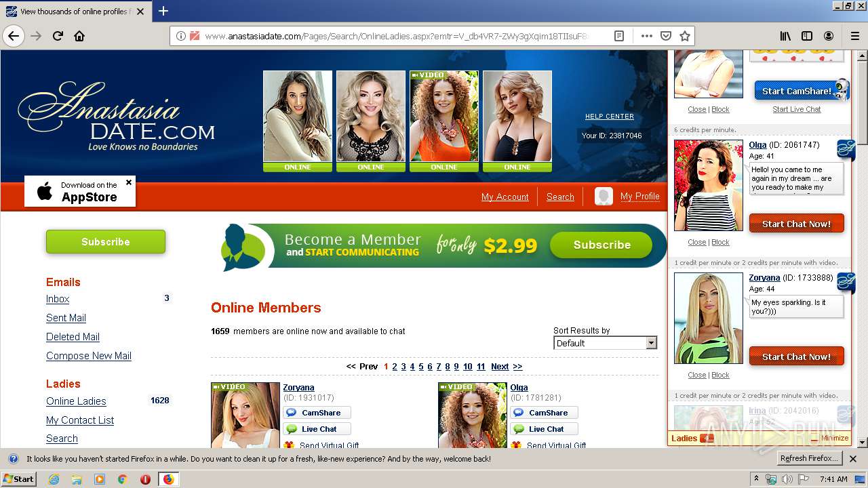
Task: Click the Live Chat icon for Zoryana
Action: pyautogui.click(x=292, y=429)
